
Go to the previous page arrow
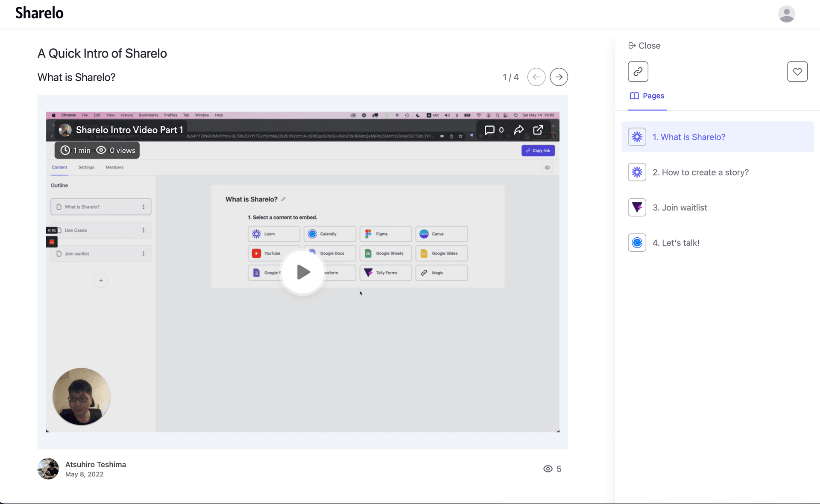[536, 77]
